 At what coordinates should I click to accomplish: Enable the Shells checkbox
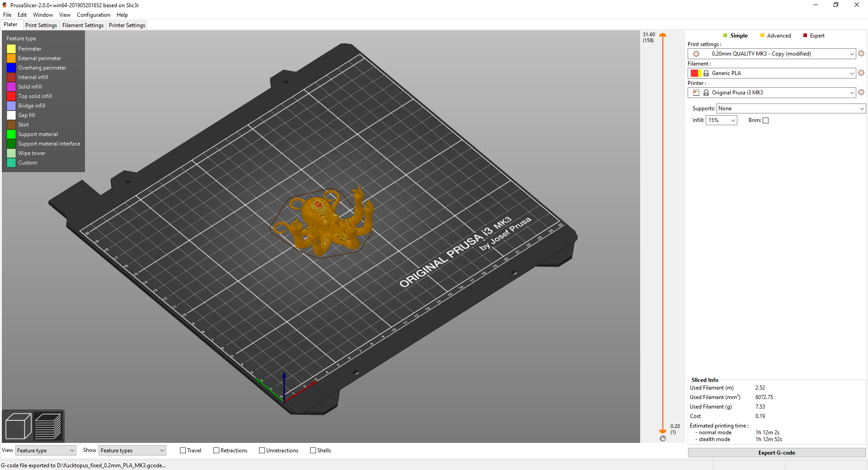pyautogui.click(x=313, y=451)
